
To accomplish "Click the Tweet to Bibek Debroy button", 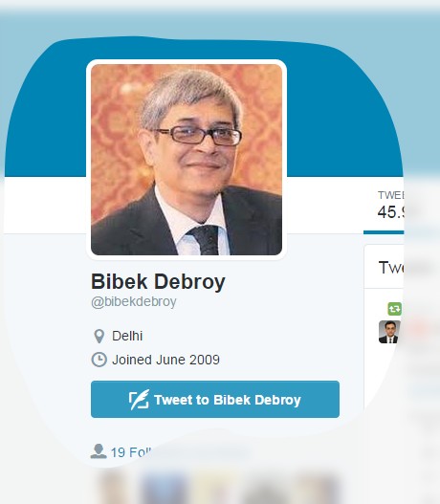I will click(215, 399).
